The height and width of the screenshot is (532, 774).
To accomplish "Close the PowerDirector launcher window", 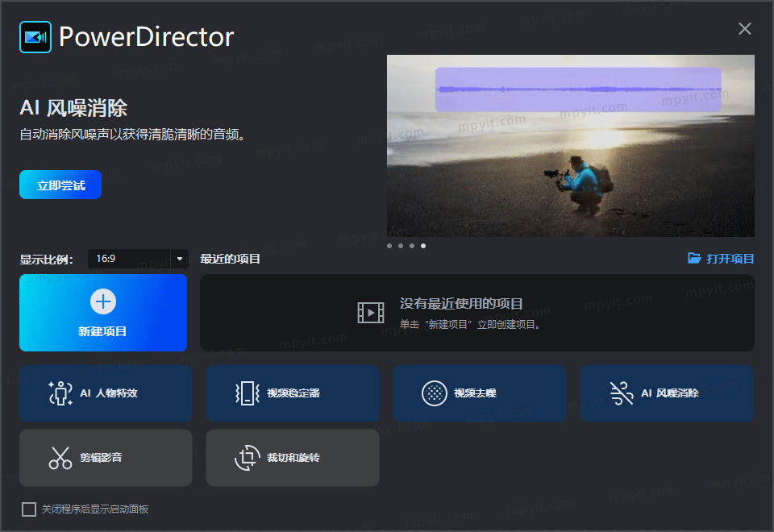I will [745, 29].
